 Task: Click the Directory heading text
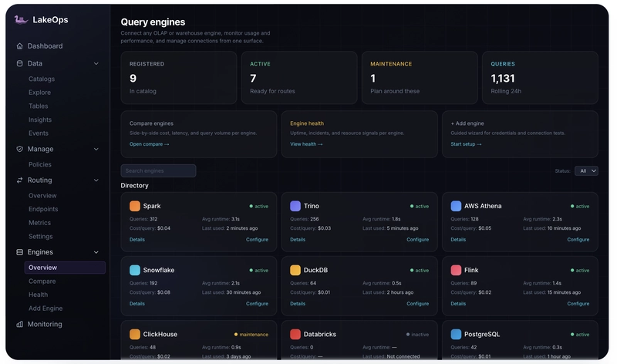(x=134, y=186)
